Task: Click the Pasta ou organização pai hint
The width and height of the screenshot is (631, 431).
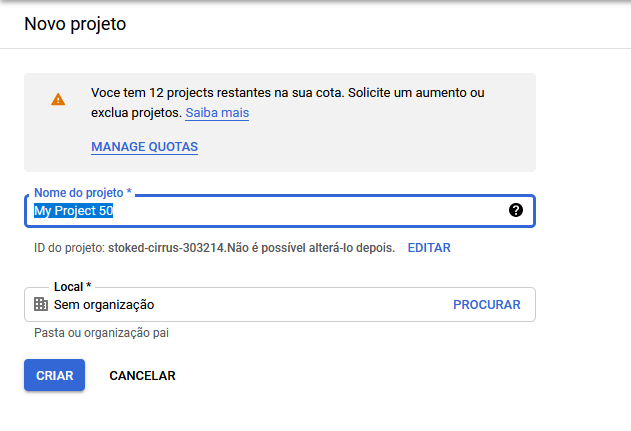Action: click(x=101, y=333)
